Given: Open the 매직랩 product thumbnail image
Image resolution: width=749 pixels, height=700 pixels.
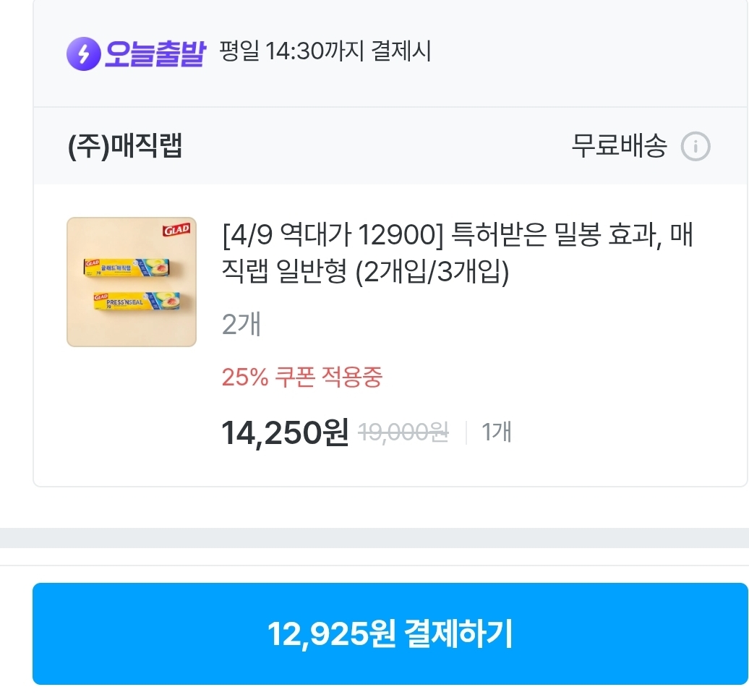Looking at the screenshot, I should click(x=132, y=282).
